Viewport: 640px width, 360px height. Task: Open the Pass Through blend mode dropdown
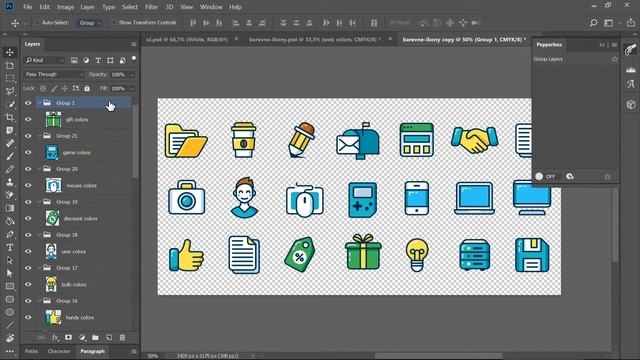click(54, 74)
